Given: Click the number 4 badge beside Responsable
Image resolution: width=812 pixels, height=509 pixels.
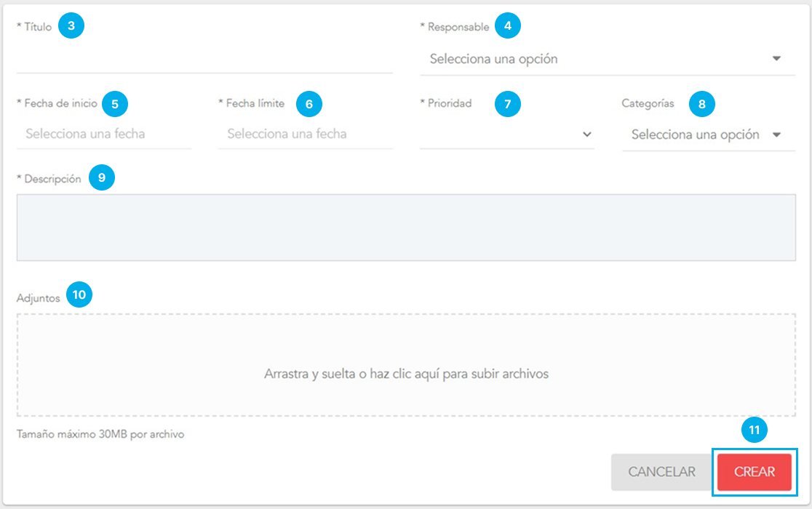Looking at the screenshot, I should (x=508, y=26).
